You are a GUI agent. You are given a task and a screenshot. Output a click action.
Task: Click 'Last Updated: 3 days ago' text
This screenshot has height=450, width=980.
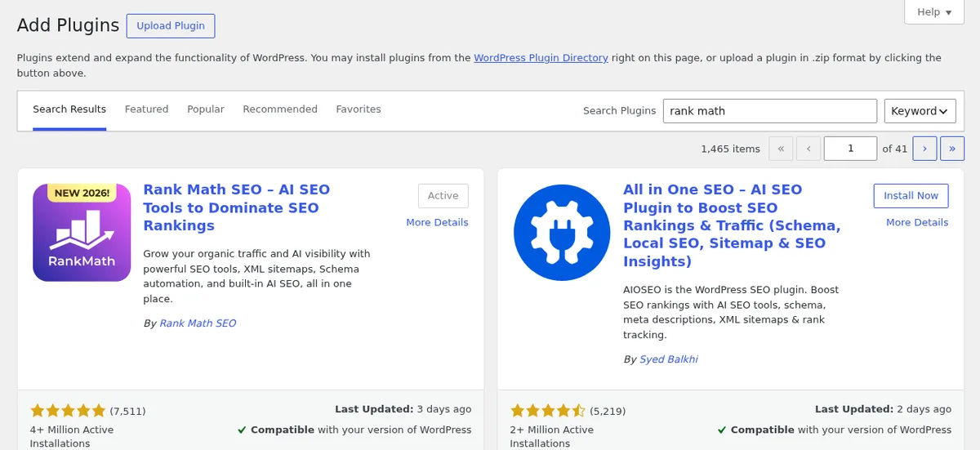[403, 409]
